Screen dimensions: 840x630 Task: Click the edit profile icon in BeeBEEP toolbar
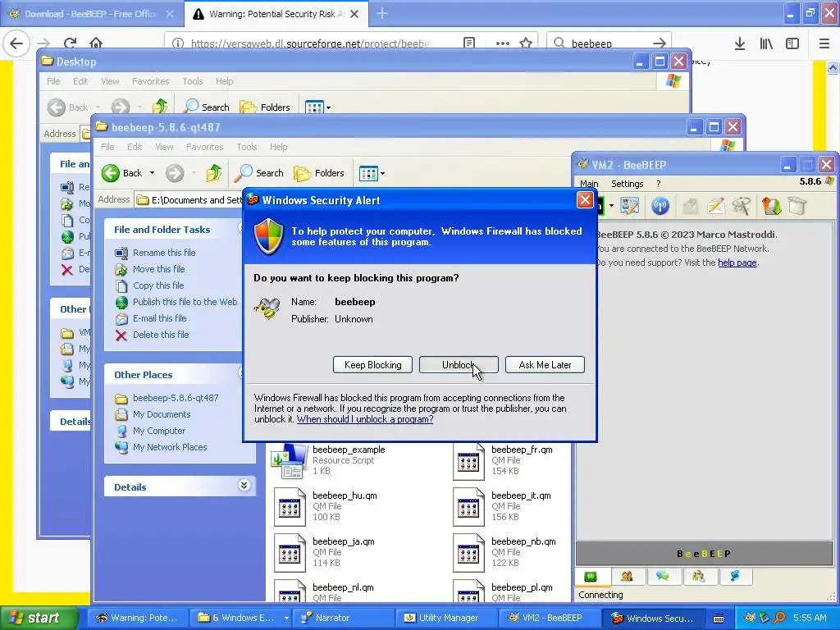coord(630,206)
